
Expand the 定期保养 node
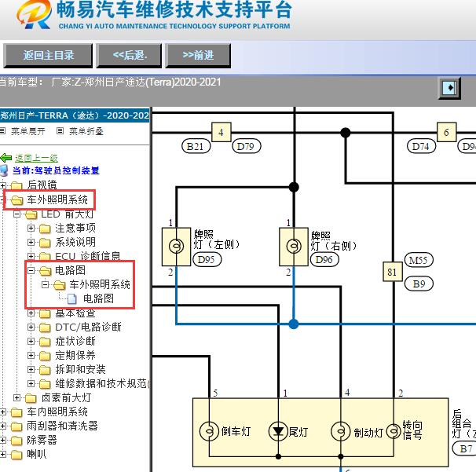[x=31, y=355]
